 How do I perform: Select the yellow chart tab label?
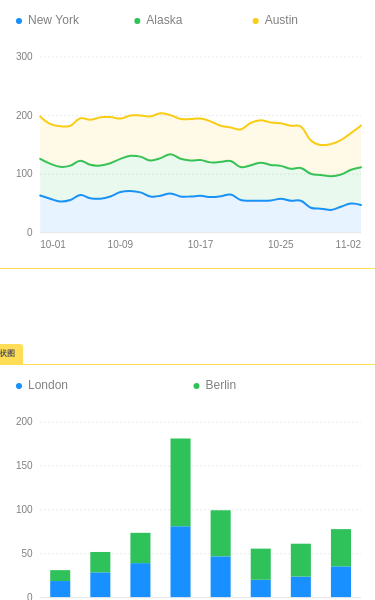[11, 354]
